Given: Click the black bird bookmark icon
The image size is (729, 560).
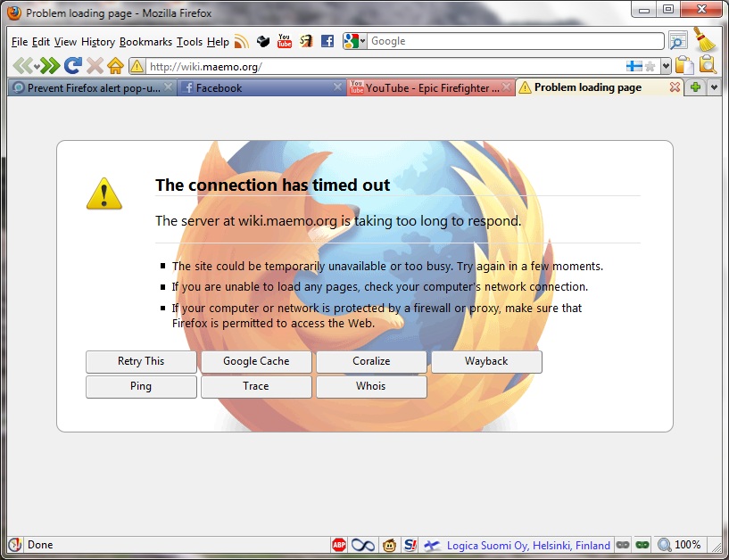Looking at the screenshot, I should click(x=263, y=41).
